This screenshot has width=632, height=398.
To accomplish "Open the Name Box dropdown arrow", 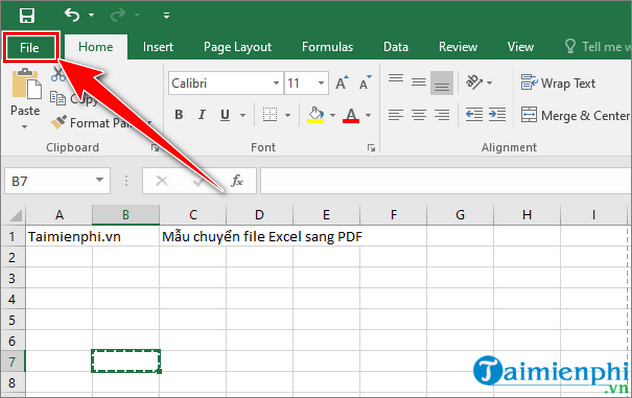I will click(x=100, y=180).
